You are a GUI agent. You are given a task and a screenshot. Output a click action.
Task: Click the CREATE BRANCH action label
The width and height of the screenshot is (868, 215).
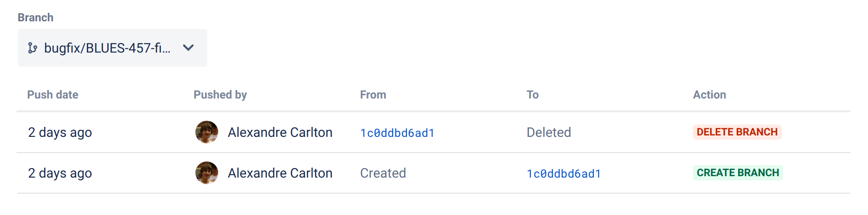pyautogui.click(x=738, y=173)
